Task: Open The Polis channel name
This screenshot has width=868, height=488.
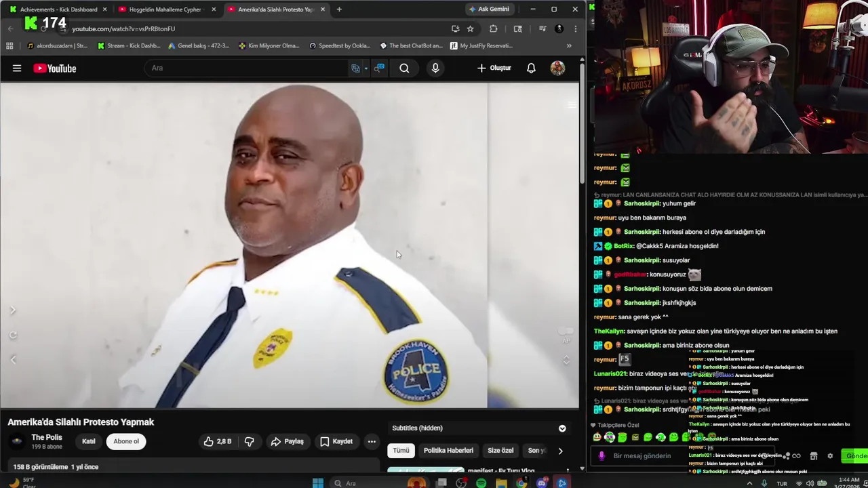Action: tap(47, 437)
